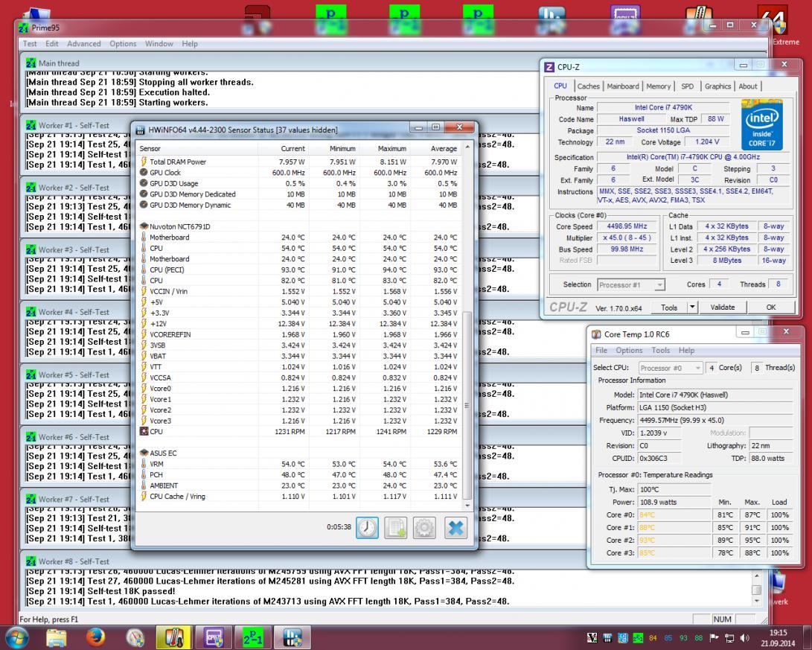Click the network icon in system tray
812x650 pixels.
[729, 638]
